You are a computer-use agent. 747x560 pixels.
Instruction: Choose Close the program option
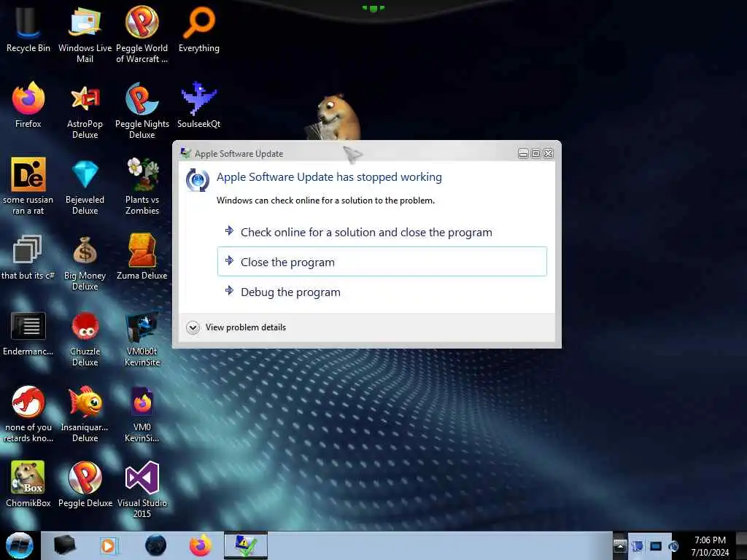pyautogui.click(x=382, y=262)
